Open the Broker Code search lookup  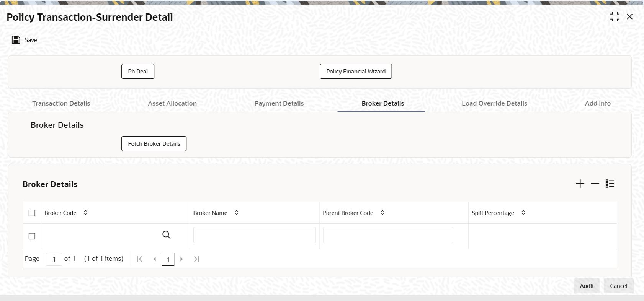click(166, 235)
